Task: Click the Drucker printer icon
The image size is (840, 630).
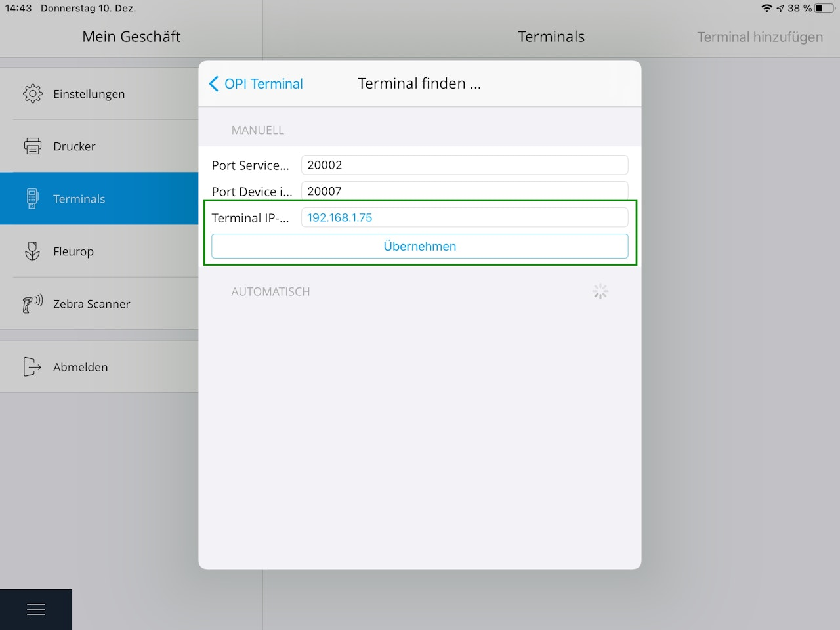Action: click(x=32, y=146)
